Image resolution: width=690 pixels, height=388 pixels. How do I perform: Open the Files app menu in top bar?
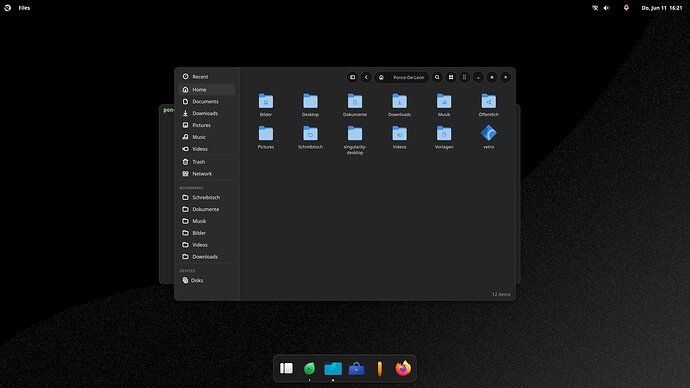point(24,8)
